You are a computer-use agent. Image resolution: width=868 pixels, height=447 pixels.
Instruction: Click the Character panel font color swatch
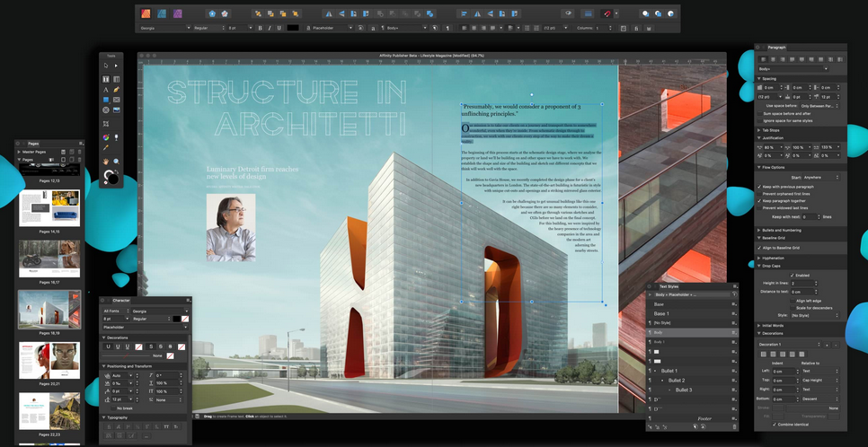pos(176,320)
